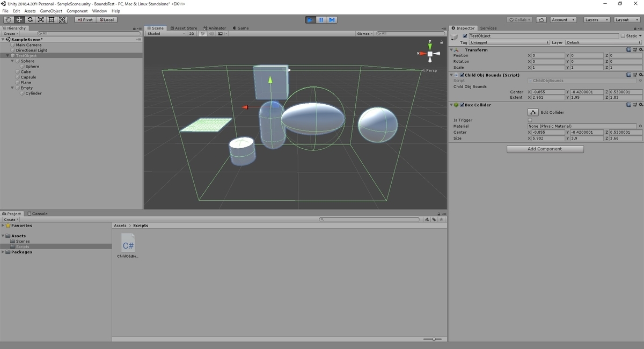Switch to the Asset Store tab
The height and width of the screenshot is (349, 644).
click(184, 28)
